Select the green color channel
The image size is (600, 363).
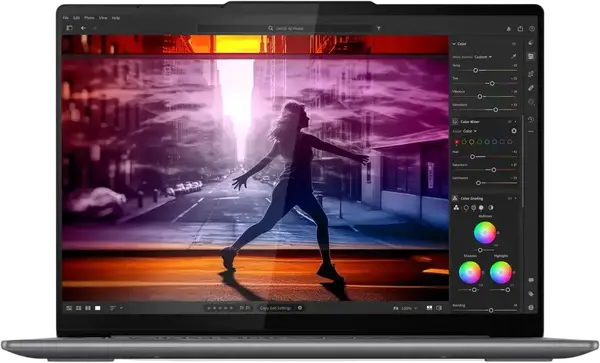[479, 142]
